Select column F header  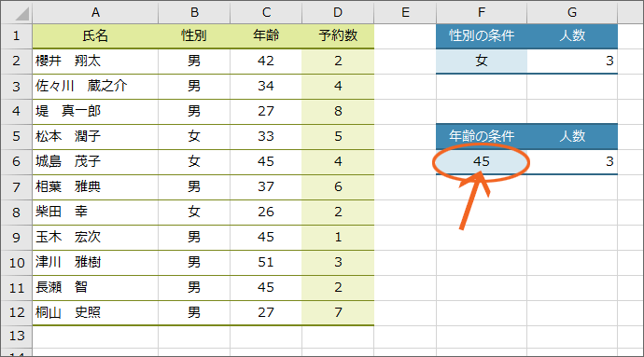[x=482, y=12]
